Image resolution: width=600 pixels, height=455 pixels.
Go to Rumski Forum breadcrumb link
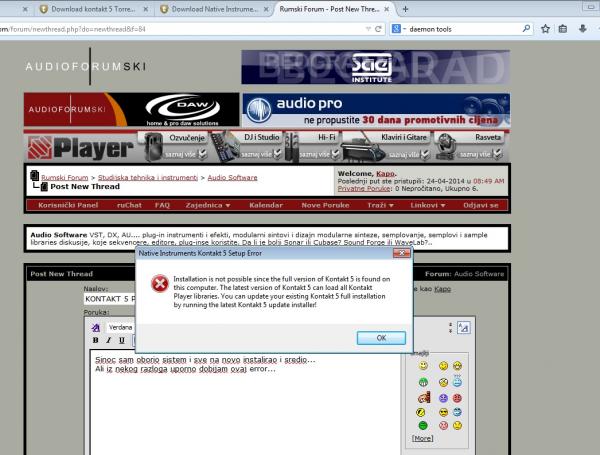65,178
